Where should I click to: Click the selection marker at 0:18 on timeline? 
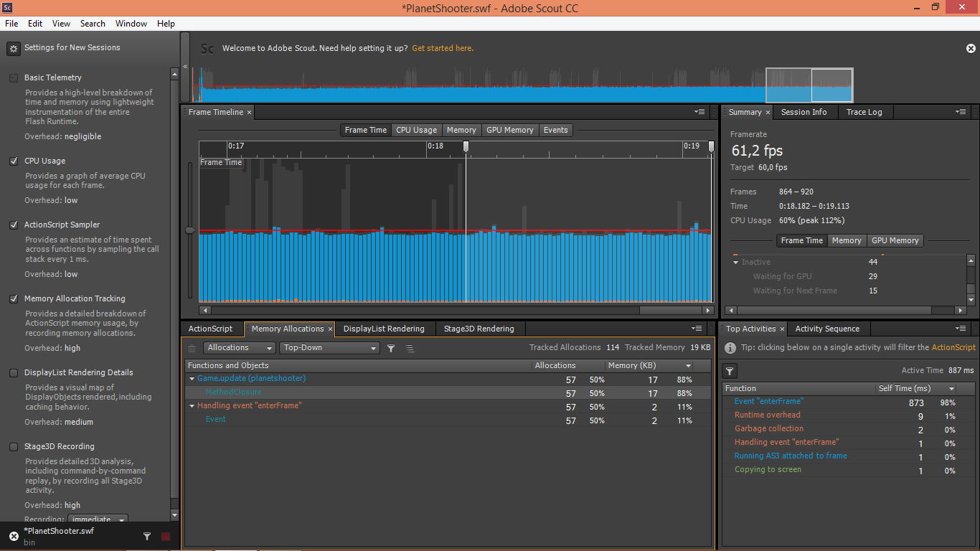pyautogui.click(x=466, y=147)
